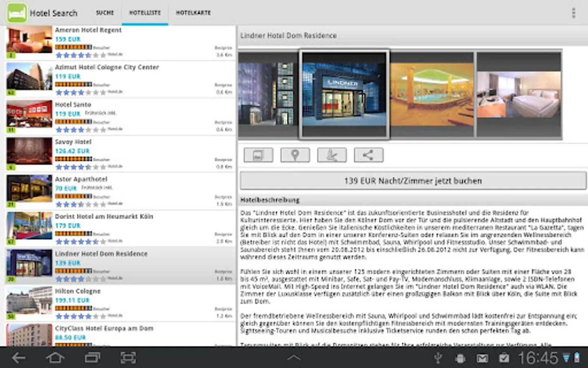
Task: Expand the upward chevron in the system bar
Action: click(x=294, y=358)
